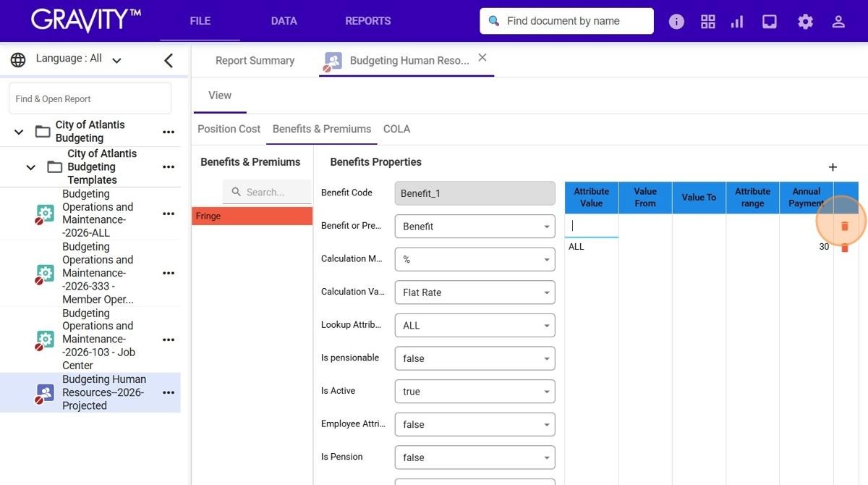Screen dimensions: 868x485
Task: Delete the ALL attribute row
Action: [x=844, y=248]
